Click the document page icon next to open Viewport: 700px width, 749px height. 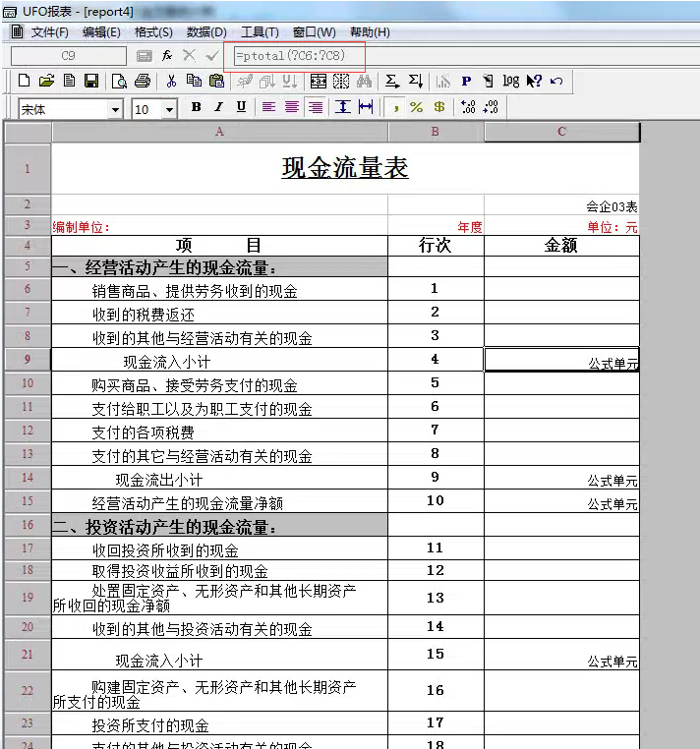69,81
